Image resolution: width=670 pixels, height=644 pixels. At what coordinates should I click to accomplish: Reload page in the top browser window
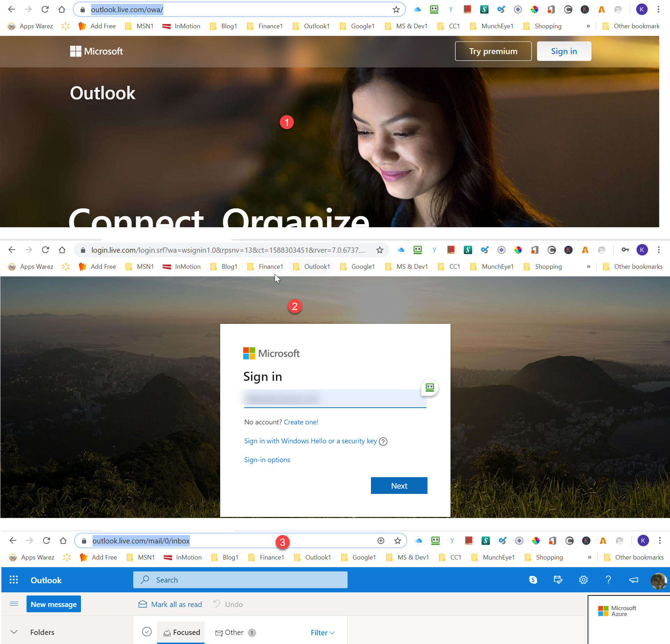45,9
